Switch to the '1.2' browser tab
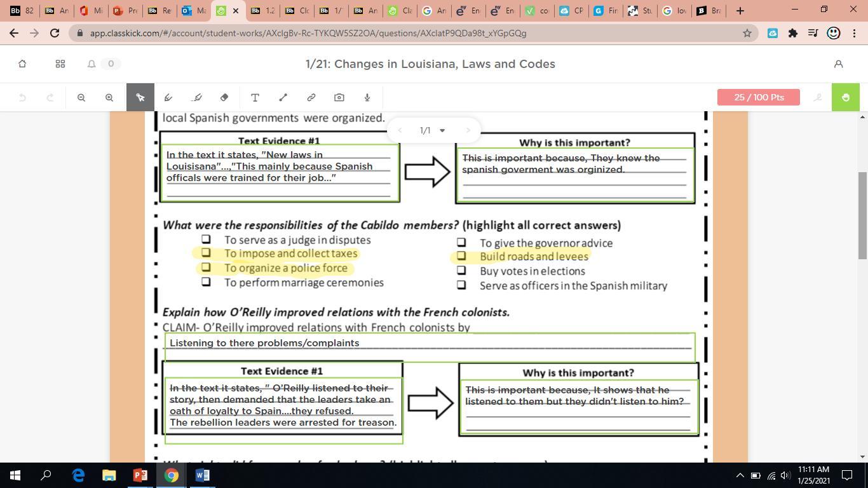The width and height of the screenshot is (868, 488). 262,11
